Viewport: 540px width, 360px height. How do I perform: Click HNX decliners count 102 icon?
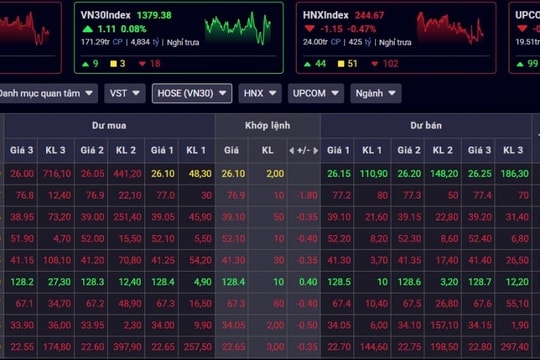(x=375, y=64)
